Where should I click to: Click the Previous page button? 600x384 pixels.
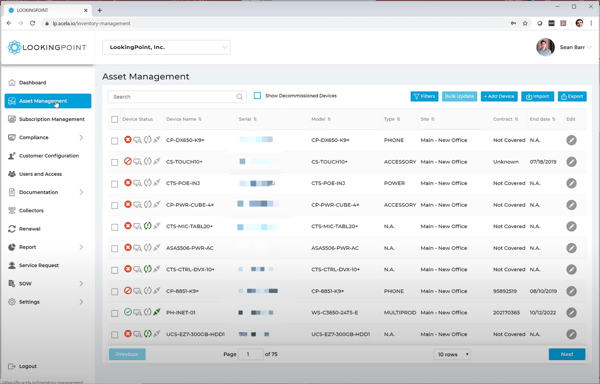[127, 354]
